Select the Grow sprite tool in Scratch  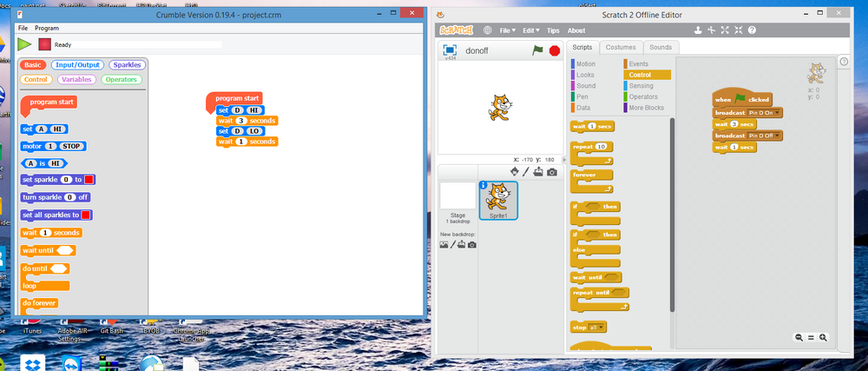[x=725, y=30]
